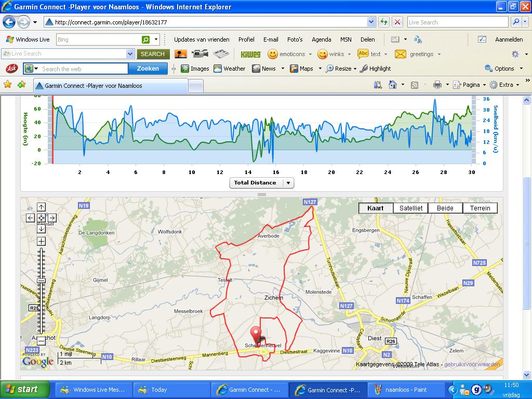Image resolution: width=532 pixels, height=399 pixels.
Task: Click the browser Forward arrow
Action: pyautogui.click(x=23, y=22)
